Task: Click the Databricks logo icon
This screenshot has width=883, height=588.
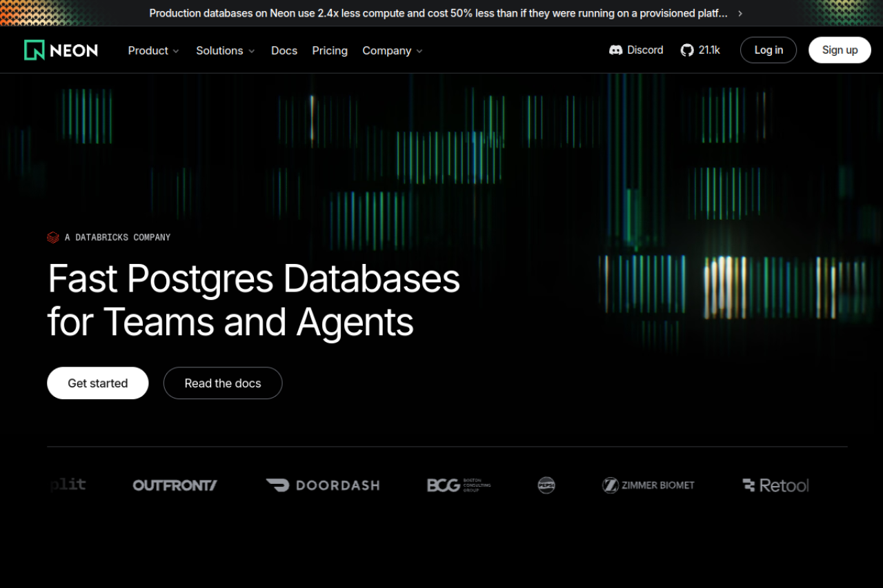Action: [53, 237]
